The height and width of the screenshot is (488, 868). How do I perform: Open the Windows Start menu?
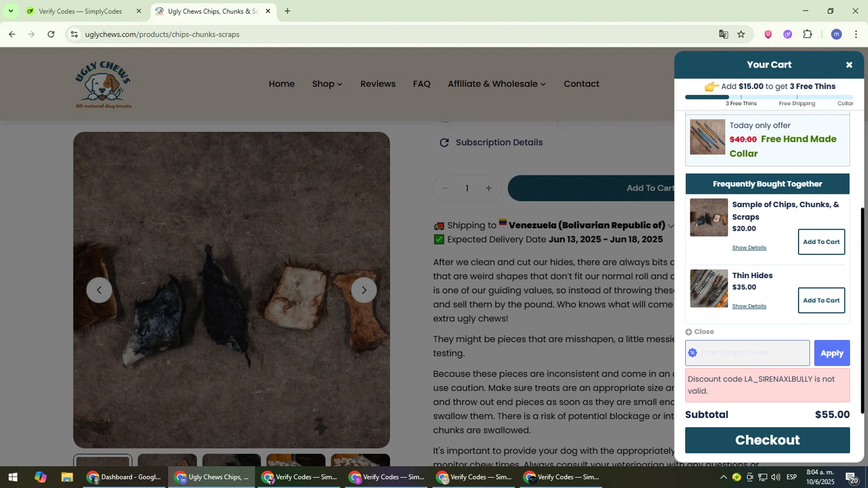[x=13, y=478]
